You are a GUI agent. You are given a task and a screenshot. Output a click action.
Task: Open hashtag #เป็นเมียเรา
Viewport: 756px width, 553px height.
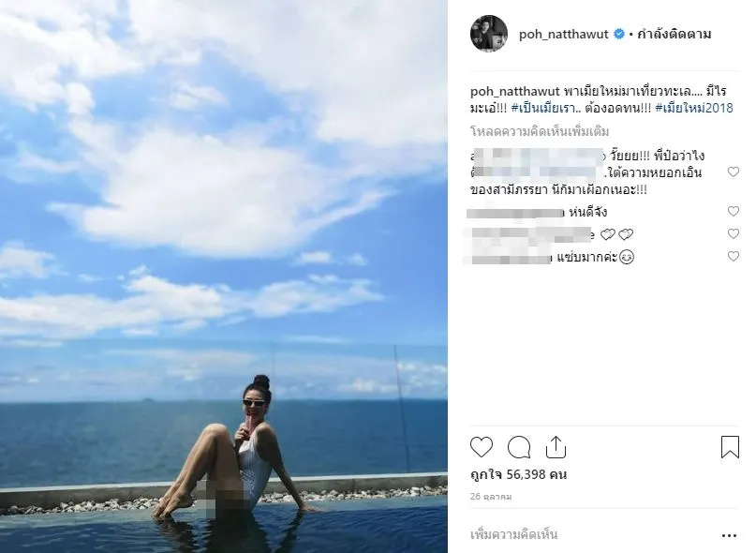(x=543, y=108)
